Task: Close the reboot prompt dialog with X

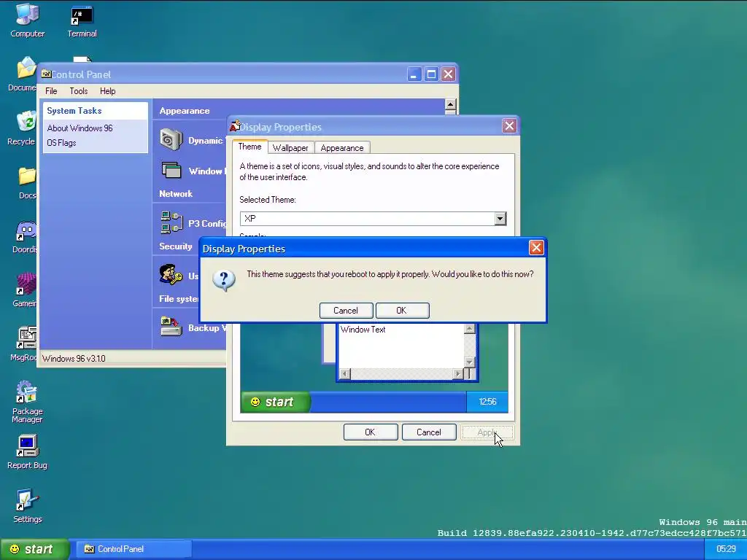Action: point(536,248)
